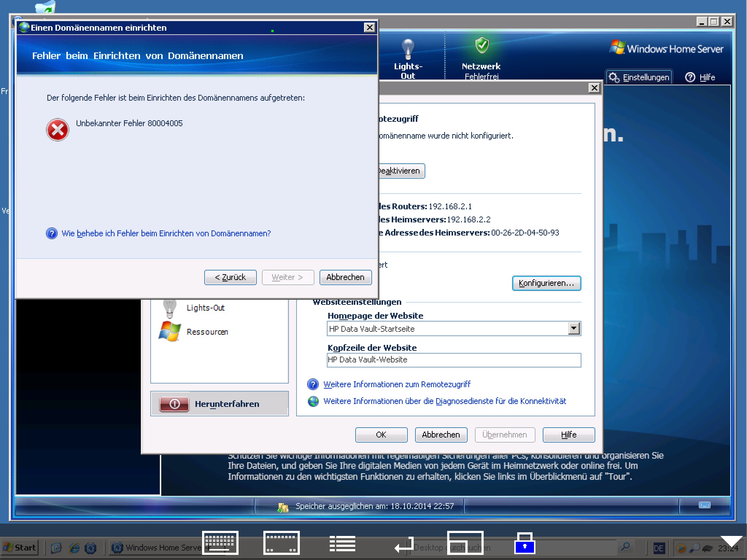Open the help link about Domänennamen errors
The image size is (747, 560).
(166, 233)
